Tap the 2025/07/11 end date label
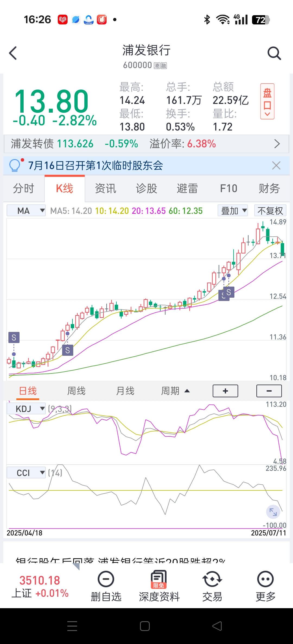293x644 pixels. click(x=269, y=533)
